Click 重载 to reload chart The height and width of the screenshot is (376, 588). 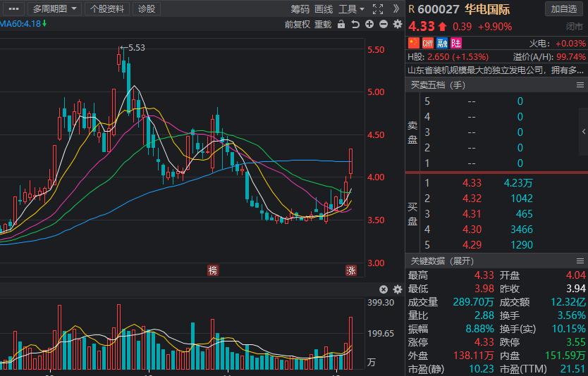click(323, 25)
